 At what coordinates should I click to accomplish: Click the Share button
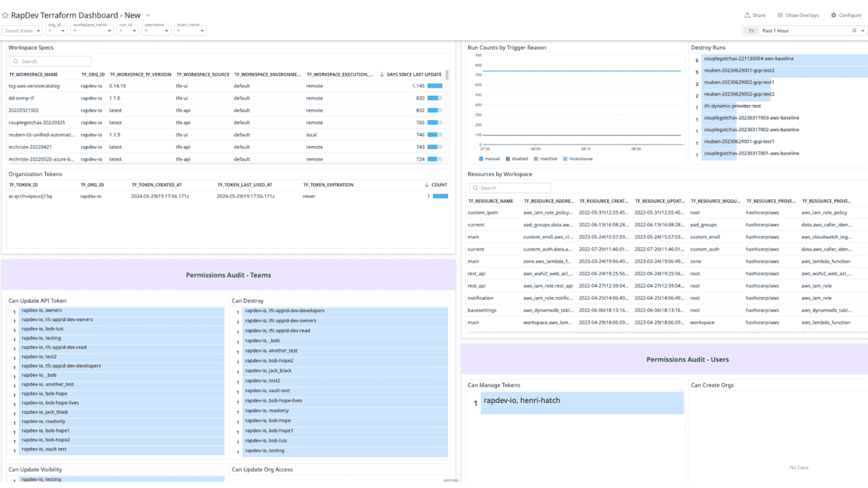point(755,15)
